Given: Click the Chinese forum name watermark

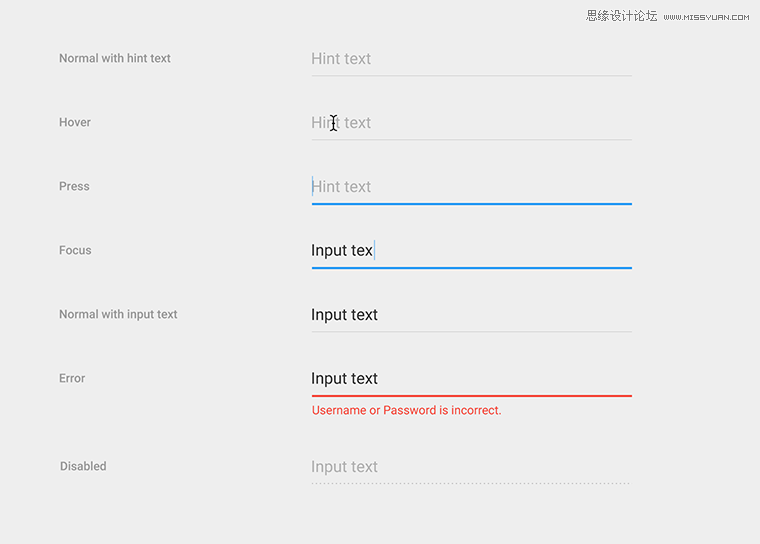Looking at the screenshot, I should [621, 16].
